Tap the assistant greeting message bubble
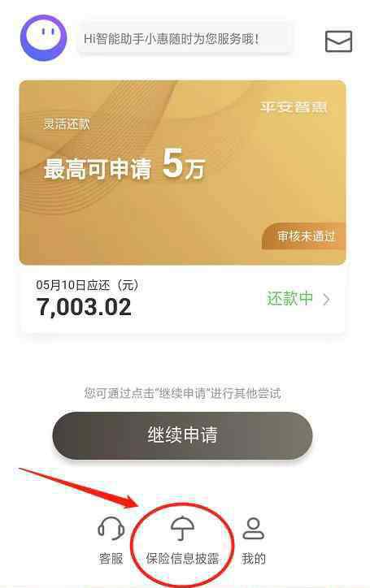 click(184, 39)
